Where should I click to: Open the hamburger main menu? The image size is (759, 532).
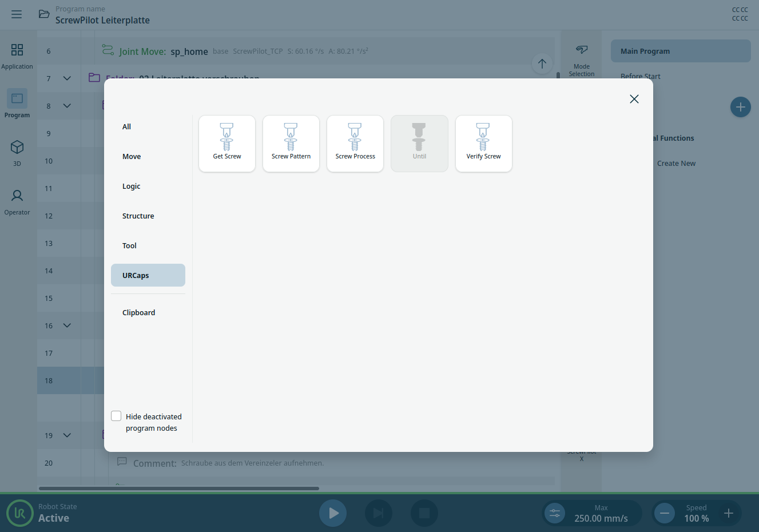(x=17, y=14)
